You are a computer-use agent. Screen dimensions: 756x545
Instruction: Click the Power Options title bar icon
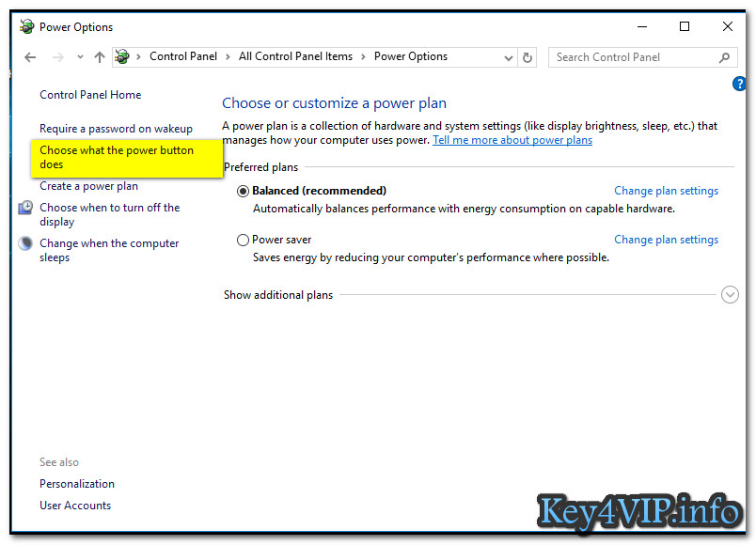27,26
